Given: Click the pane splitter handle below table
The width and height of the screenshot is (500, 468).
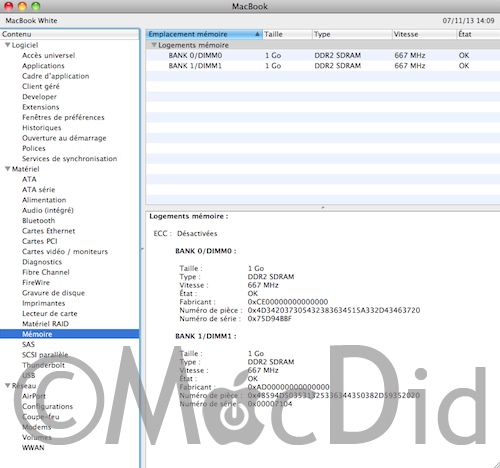Looking at the screenshot, I should click(323, 207).
